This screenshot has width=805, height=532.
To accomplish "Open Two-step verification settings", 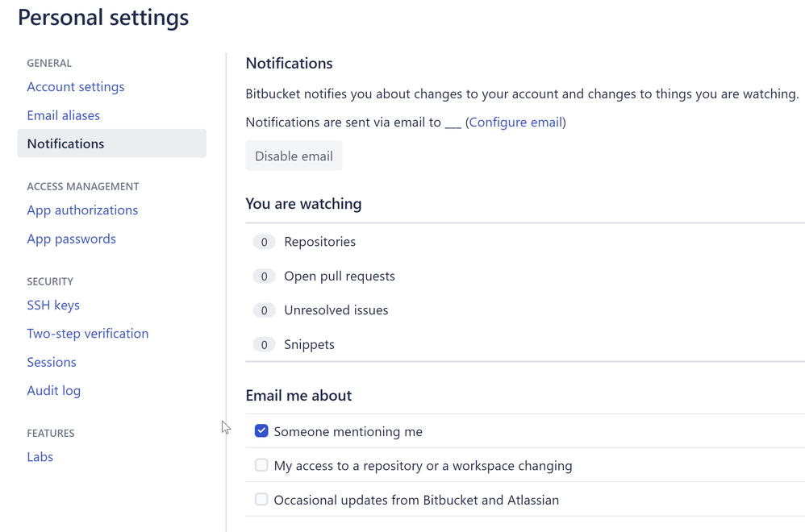I will [x=87, y=334].
